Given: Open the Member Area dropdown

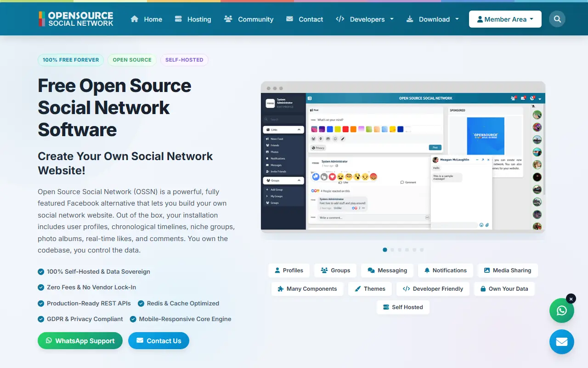Looking at the screenshot, I should pos(505,19).
